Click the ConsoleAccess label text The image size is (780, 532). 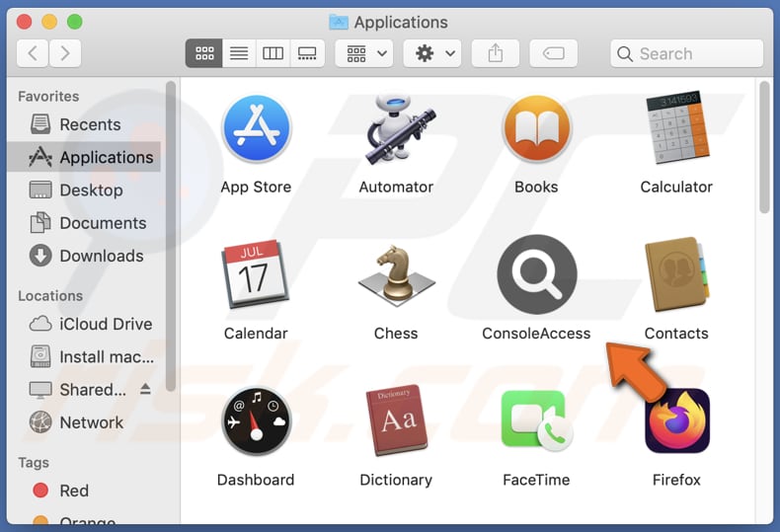pos(536,334)
